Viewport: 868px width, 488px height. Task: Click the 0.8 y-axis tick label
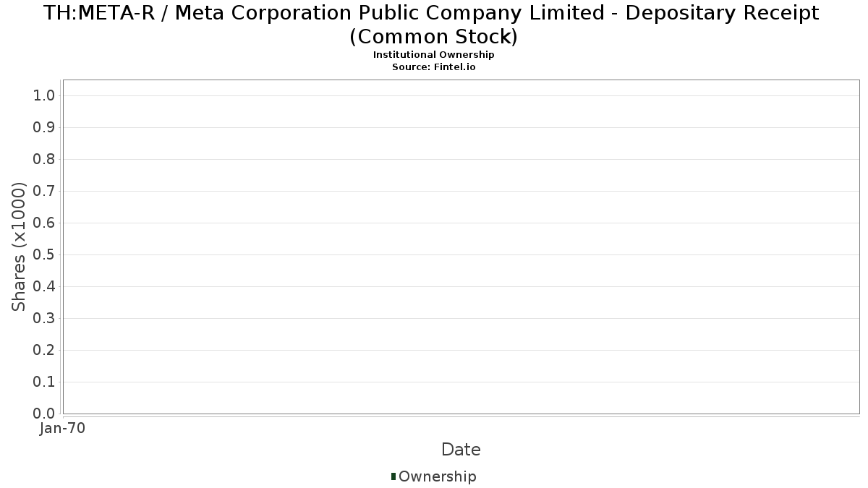[x=45, y=160]
